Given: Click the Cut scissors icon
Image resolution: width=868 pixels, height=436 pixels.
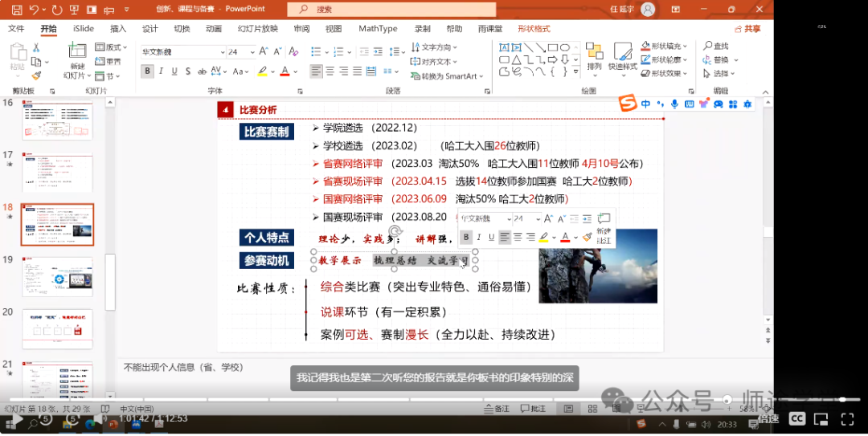Looking at the screenshot, I should point(36,47).
